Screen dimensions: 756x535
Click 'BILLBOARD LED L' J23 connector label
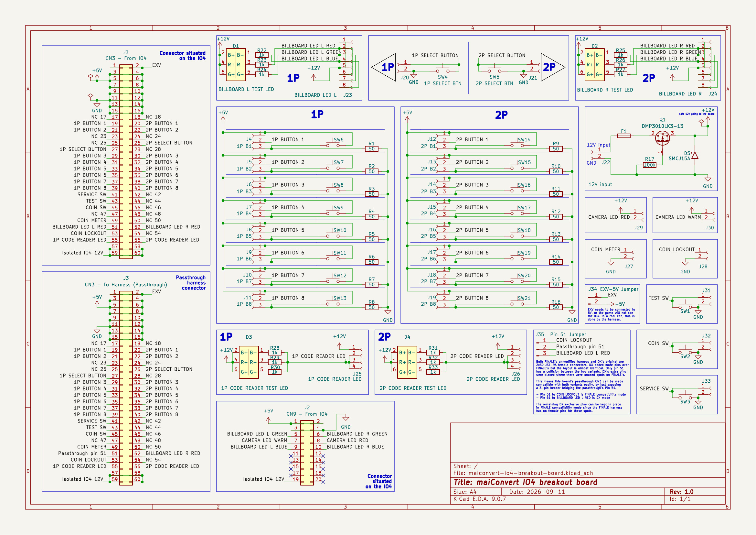315,95
